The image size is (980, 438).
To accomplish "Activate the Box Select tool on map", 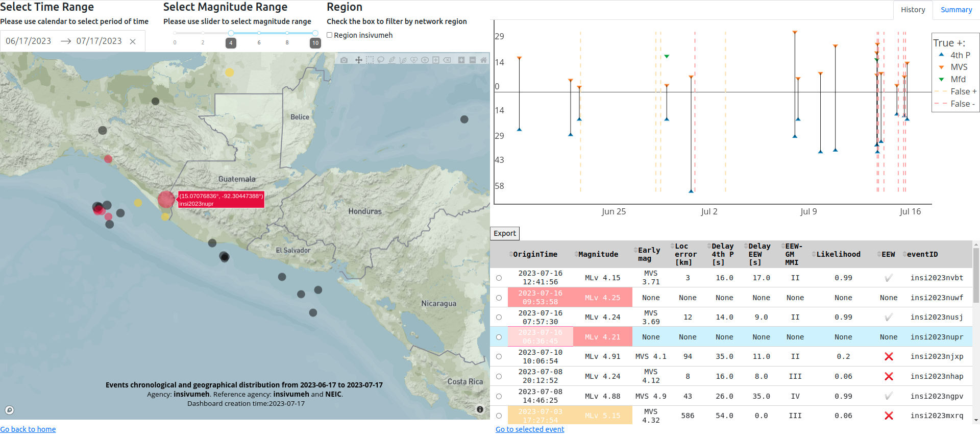I will 370,60.
